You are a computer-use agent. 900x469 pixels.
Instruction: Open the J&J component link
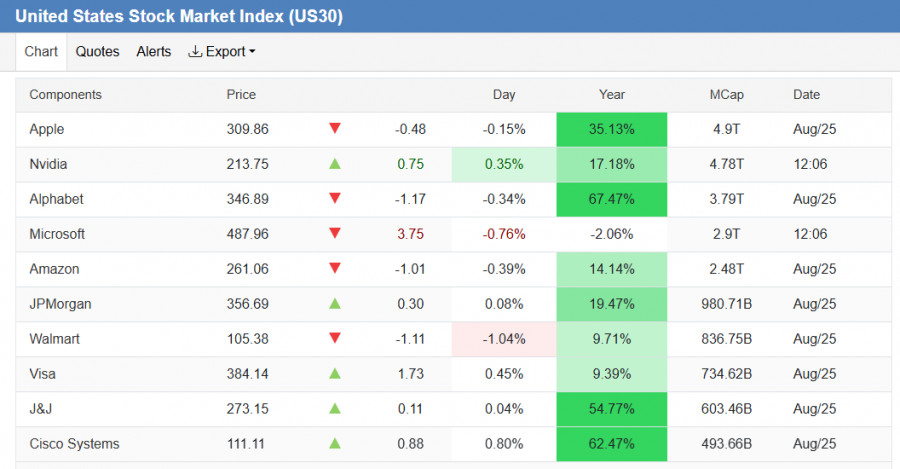(x=41, y=409)
